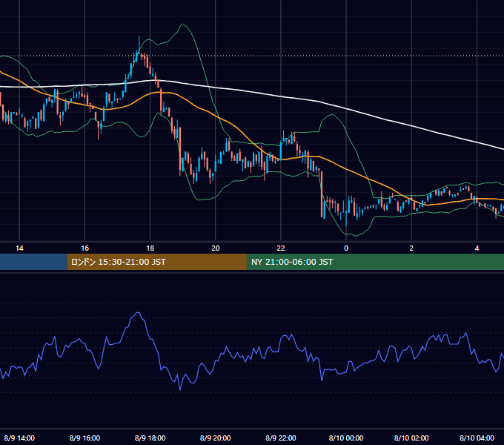Click the '22' time axis label
The width and height of the screenshot is (504, 445).
tap(281, 248)
